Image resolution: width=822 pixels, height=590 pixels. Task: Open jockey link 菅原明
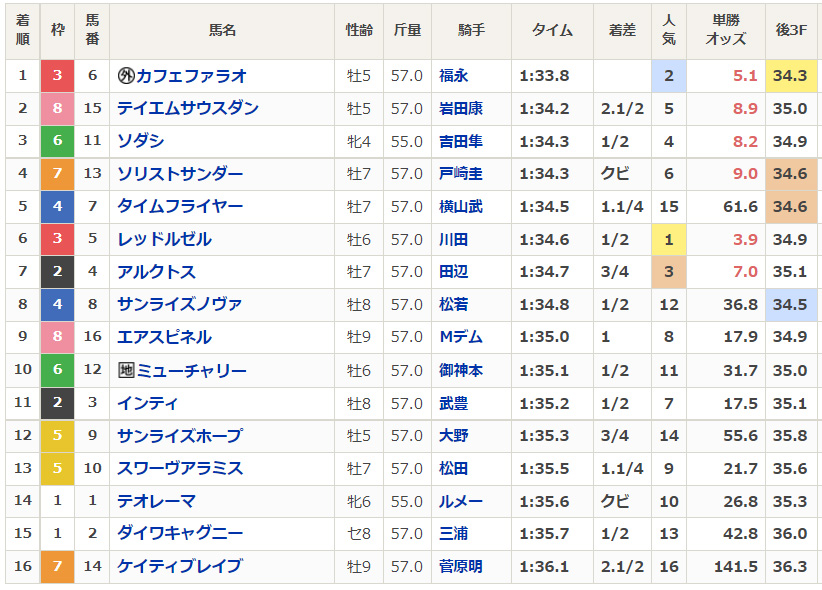click(x=461, y=566)
